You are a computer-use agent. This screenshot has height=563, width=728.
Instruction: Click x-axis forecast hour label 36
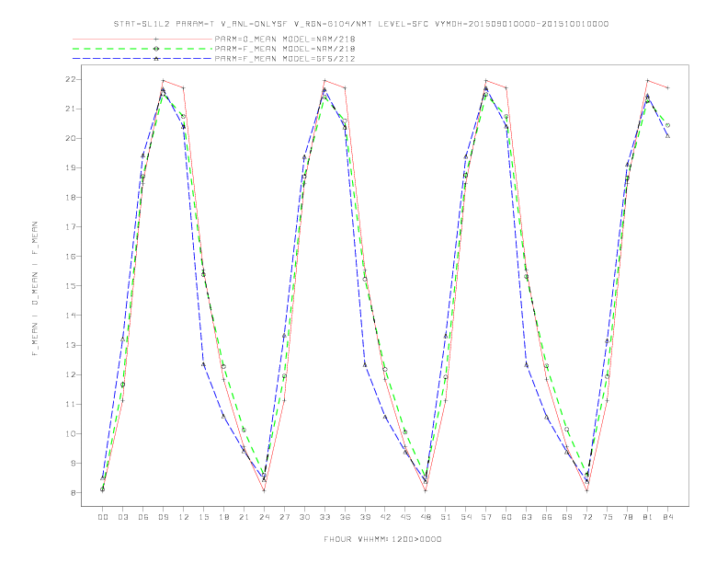(345, 517)
